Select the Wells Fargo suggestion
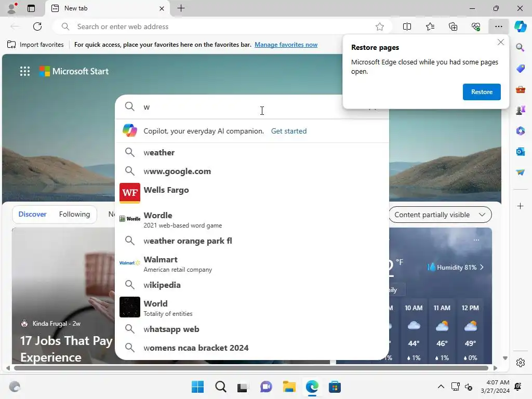The width and height of the screenshot is (532, 399). coord(252,193)
